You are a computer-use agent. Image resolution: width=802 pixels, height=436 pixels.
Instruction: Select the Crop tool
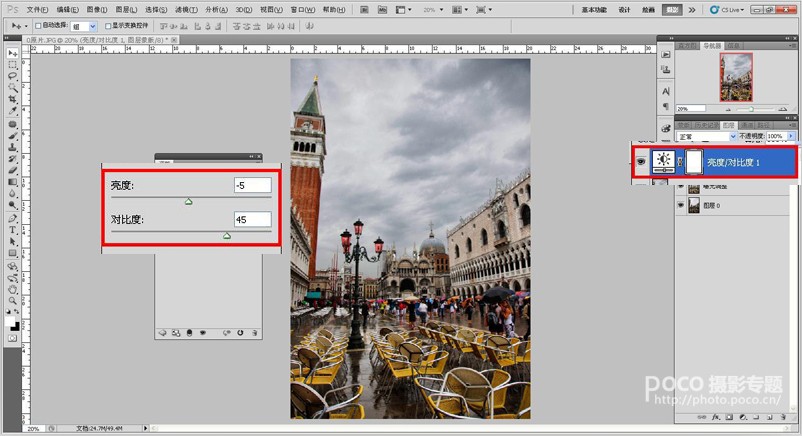point(13,99)
